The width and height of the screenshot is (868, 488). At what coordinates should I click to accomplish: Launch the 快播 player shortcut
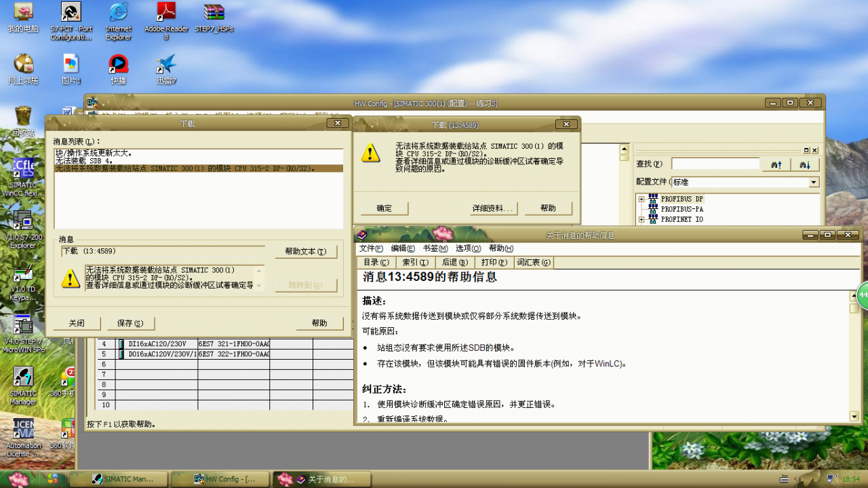(119, 69)
